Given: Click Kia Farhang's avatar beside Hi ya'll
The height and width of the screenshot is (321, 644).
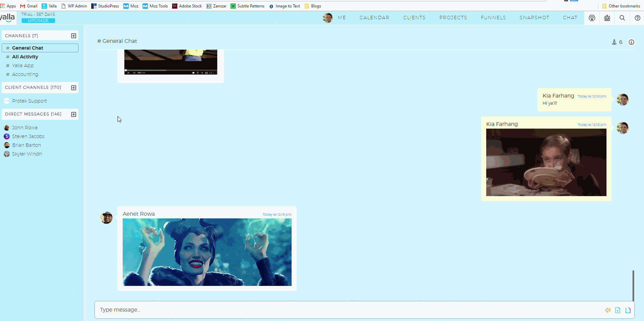Looking at the screenshot, I should click(622, 100).
